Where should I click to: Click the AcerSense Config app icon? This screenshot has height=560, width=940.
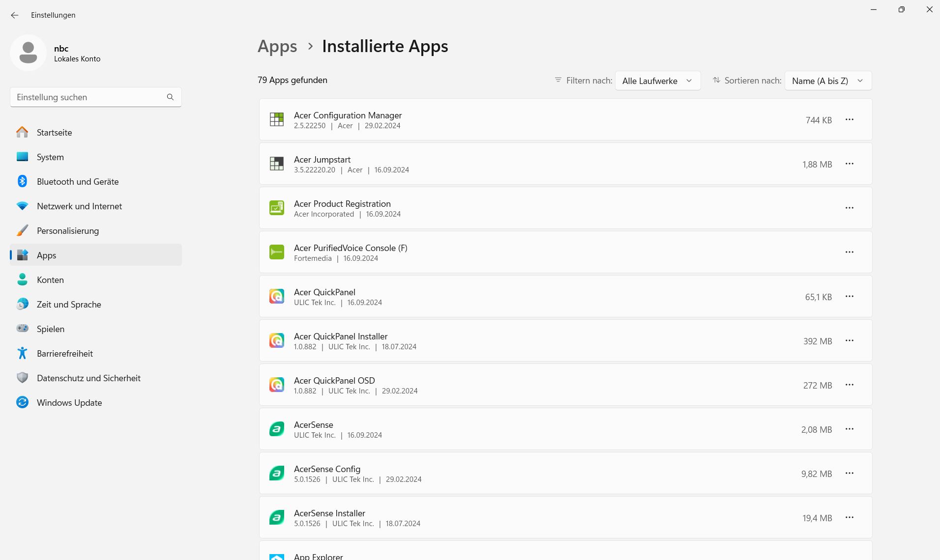point(277,473)
